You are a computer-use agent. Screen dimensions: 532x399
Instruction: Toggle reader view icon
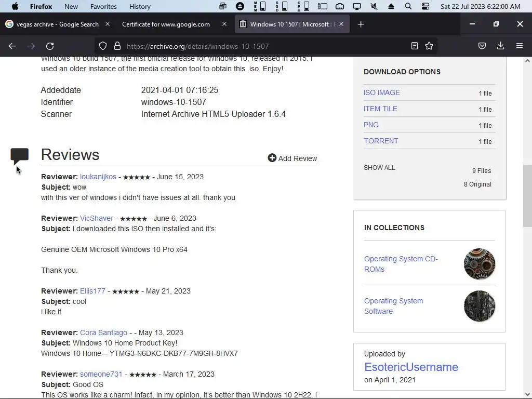click(x=414, y=46)
